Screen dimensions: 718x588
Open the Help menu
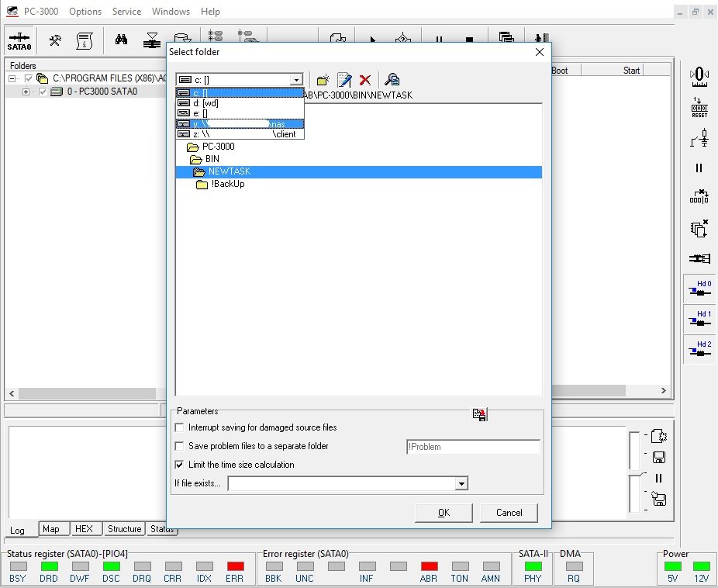click(210, 12)
